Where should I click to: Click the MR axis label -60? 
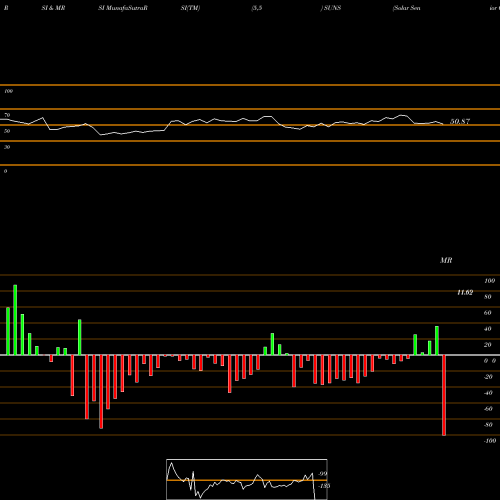pos(488,409)
